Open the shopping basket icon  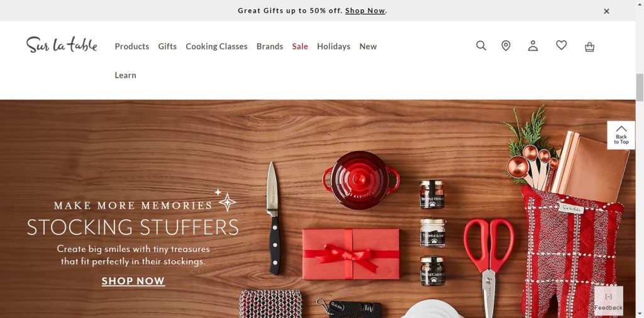(x=589, y=47)
